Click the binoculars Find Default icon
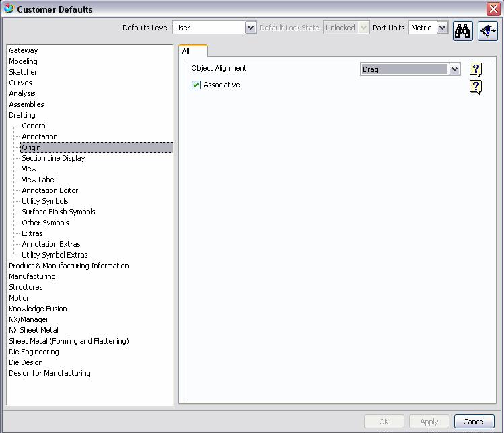 463,30
